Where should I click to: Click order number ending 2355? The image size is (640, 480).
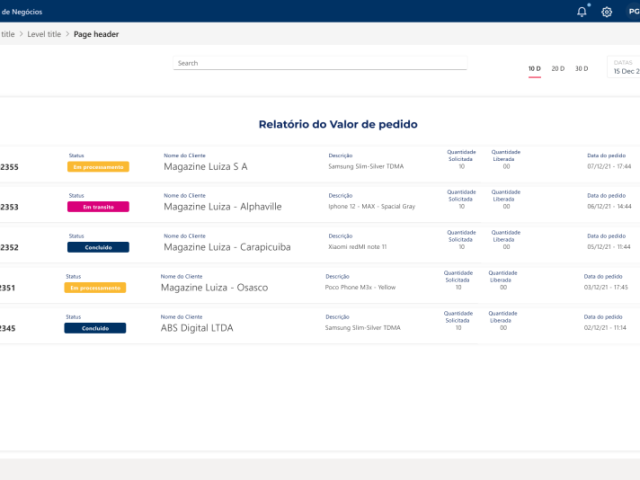(9, 167)
